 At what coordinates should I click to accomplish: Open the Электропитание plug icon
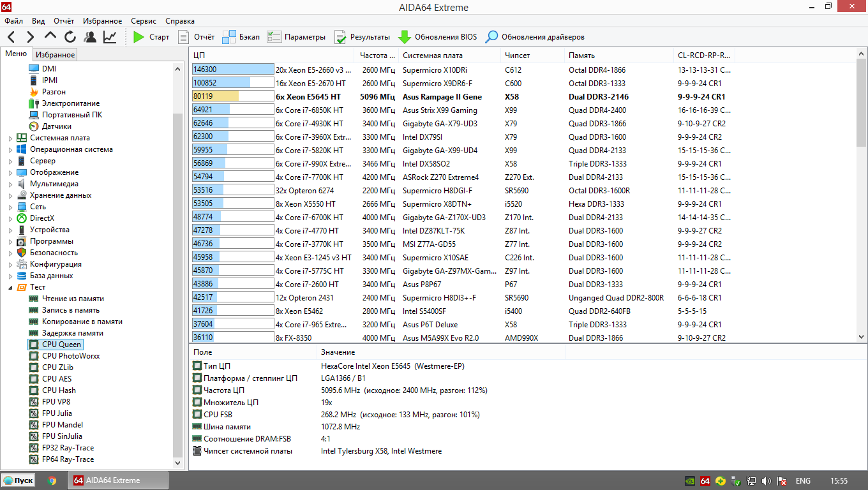click(x=34, y=103)
